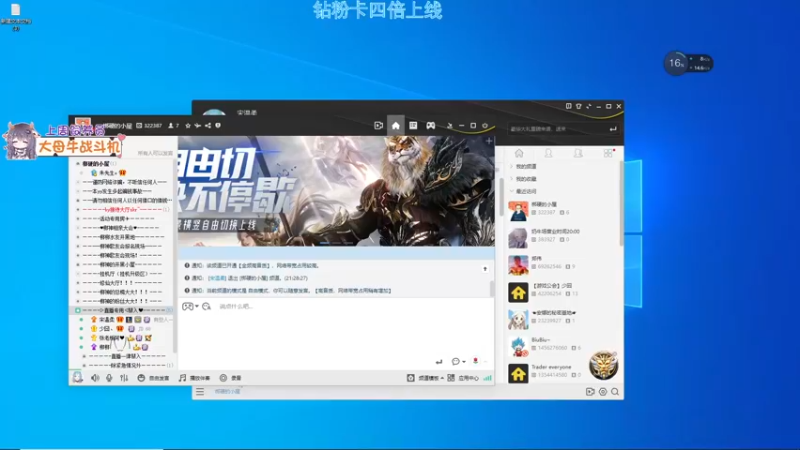Click the plus icon at banner top-right corner
The height and width of the screenshot is (450, 800).
[x=489, y=141]
